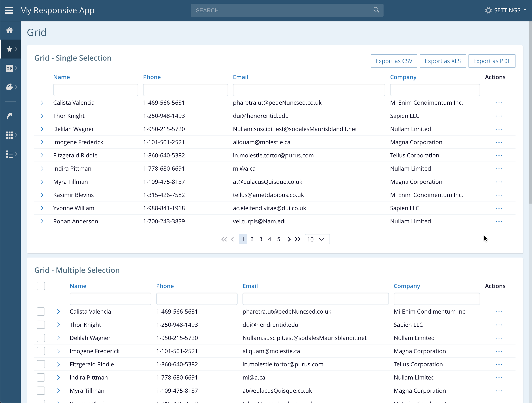Expand the Delilah Wagner row in first grid

tap(42, 129)
